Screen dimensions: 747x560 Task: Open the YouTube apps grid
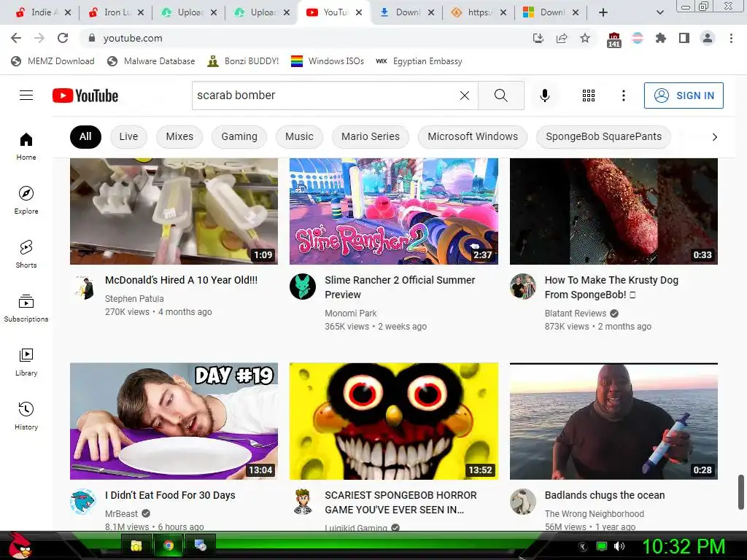(x=589, y=96)
